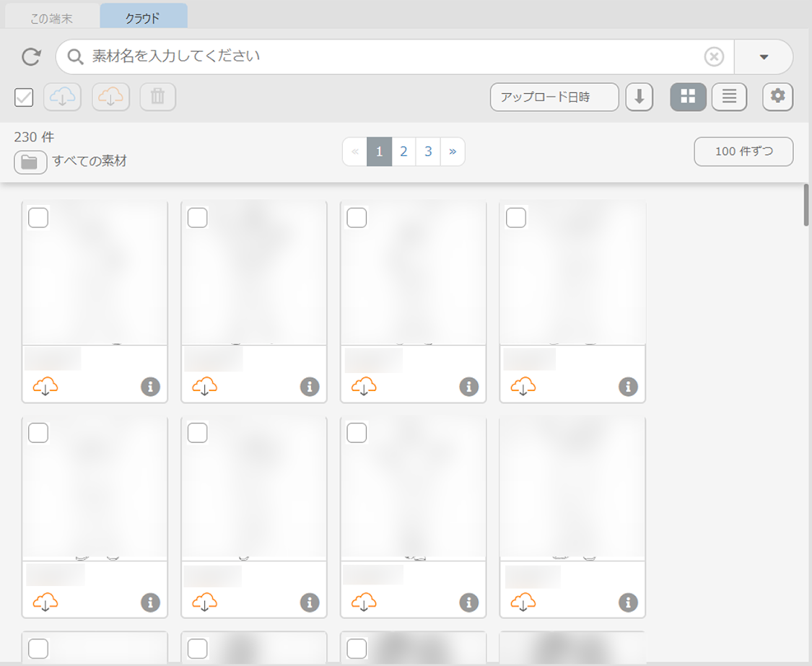Download the fourth material in the second row
The height and width of the screenshot is (666, 812).
coord(523,603)
